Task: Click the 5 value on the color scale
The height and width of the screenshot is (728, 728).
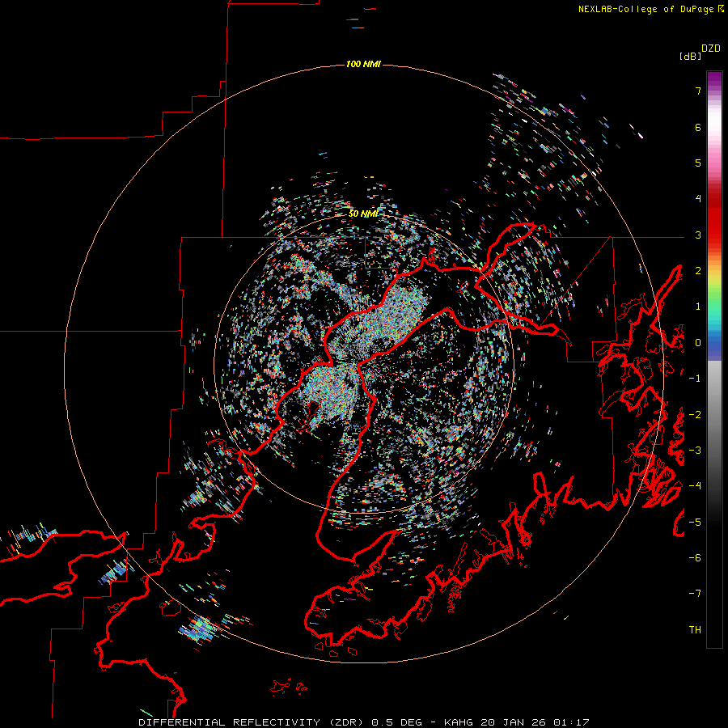Action: [698, 163]
